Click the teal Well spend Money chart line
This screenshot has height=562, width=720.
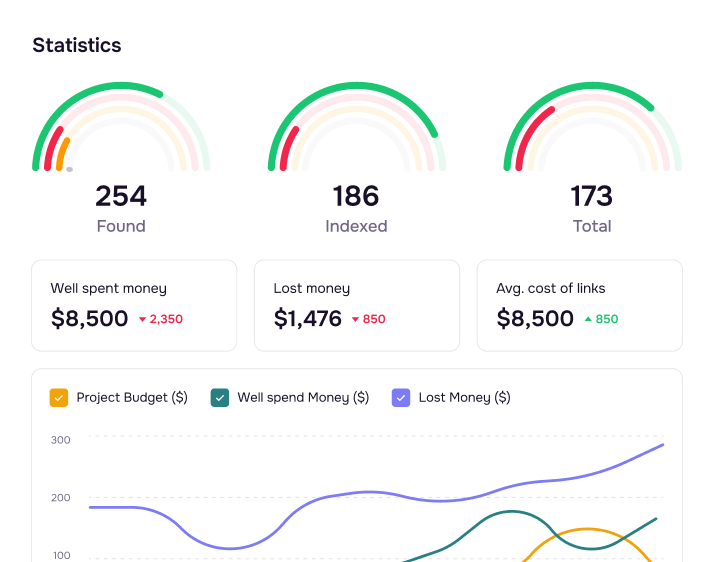click(x=510, y=512)
